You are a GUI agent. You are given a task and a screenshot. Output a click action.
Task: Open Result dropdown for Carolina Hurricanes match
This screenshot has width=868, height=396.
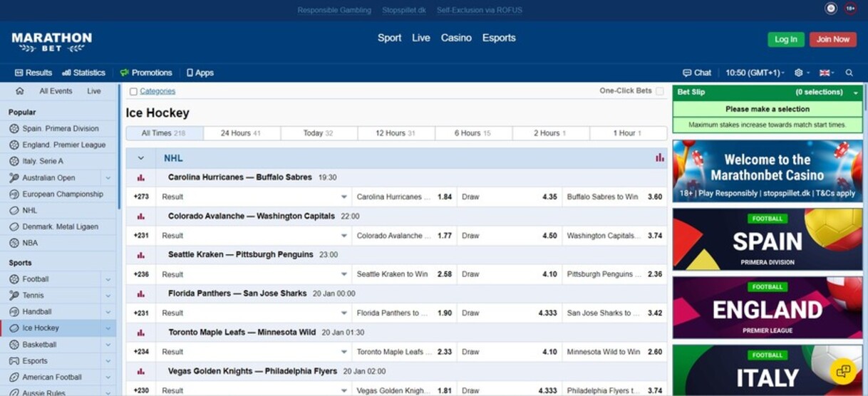click(254, 197)
